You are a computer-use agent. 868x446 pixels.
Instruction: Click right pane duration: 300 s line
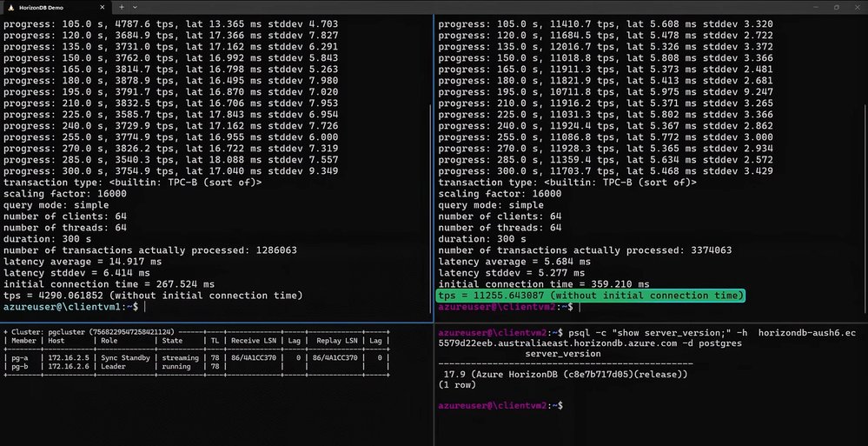[482, 239]
